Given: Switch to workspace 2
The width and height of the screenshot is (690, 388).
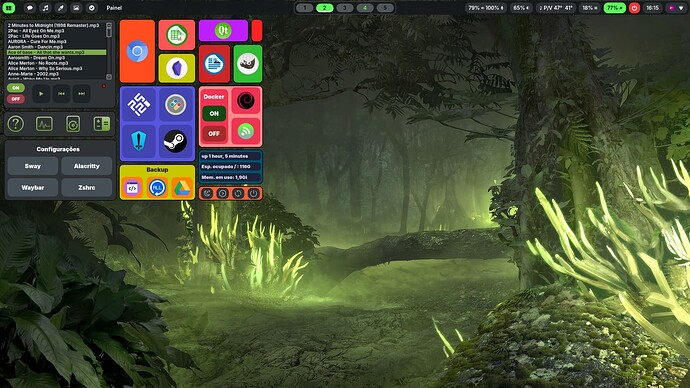Looking at the screenshot, I should [x=325, y=7].
